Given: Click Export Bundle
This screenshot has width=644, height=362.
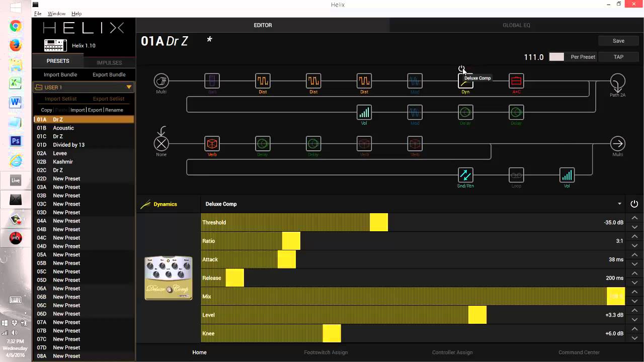Looking at the screenshot, I should [109, 74].
